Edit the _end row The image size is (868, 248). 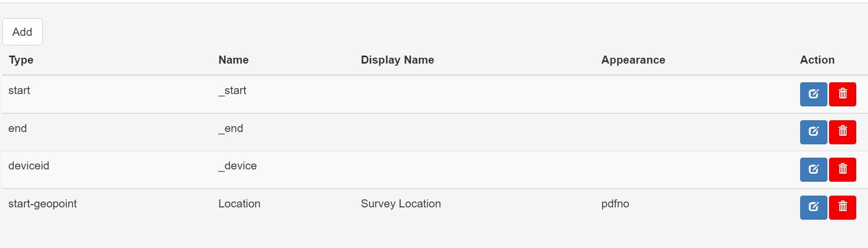coord(813,132)
